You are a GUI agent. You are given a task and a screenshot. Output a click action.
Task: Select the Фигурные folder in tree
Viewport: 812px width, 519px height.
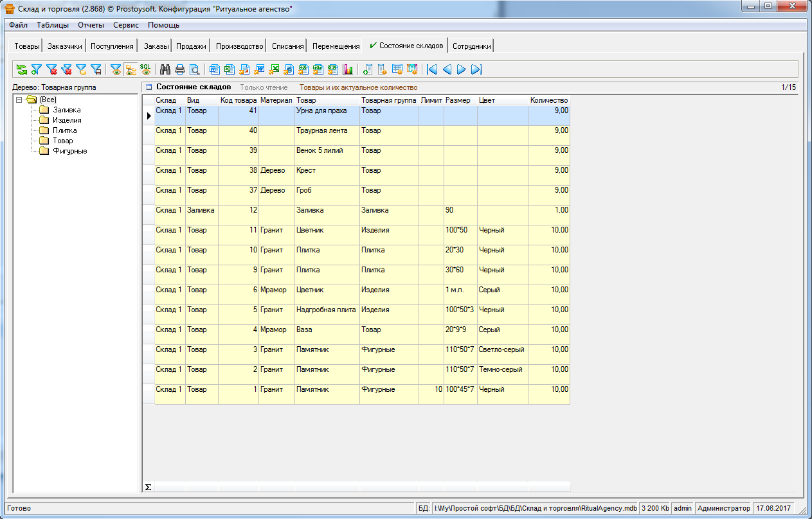click(69, 151)
